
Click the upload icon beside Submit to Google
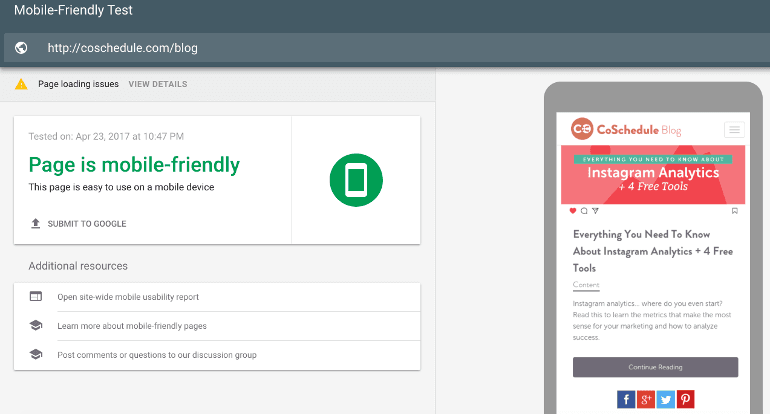[35, 224]
